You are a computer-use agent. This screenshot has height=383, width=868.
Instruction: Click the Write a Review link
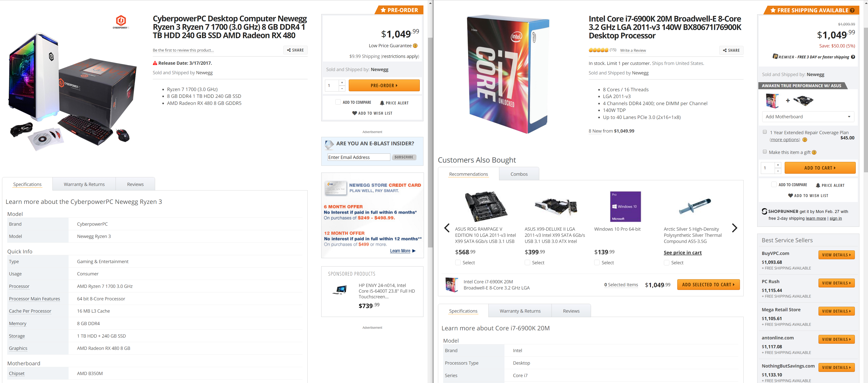coord(633,51)
